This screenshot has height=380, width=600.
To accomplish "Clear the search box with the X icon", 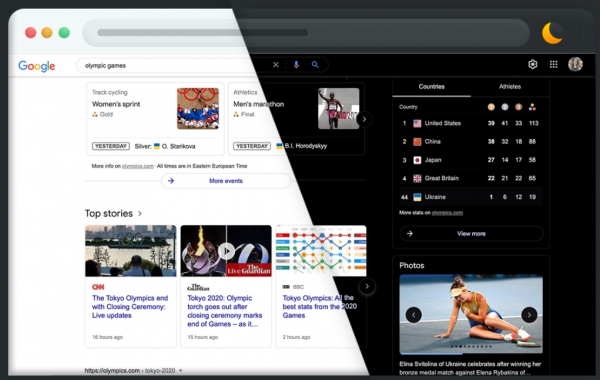I will pos(276,65).
